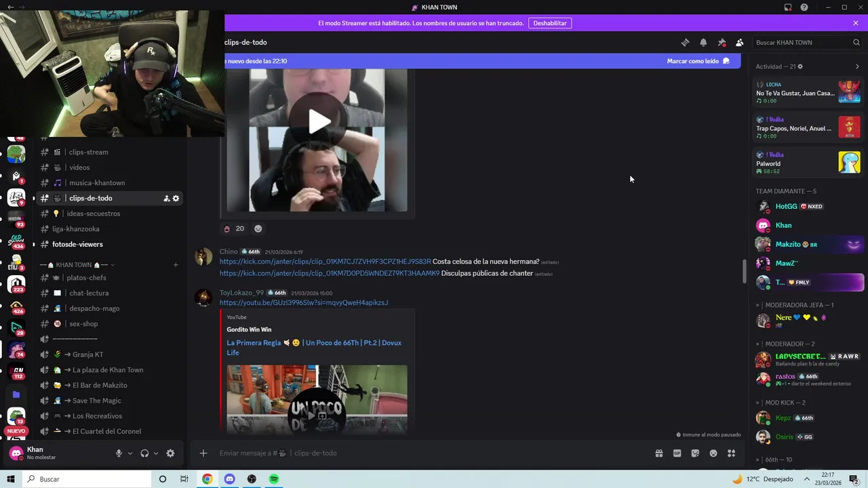Play the video clip in chat

319,121
